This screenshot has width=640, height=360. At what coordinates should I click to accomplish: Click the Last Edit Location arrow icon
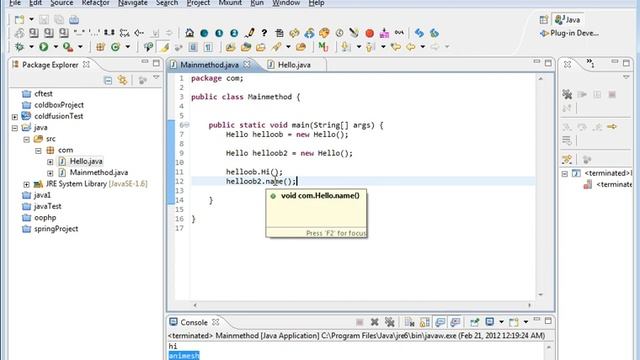click(x=395, y=47)
